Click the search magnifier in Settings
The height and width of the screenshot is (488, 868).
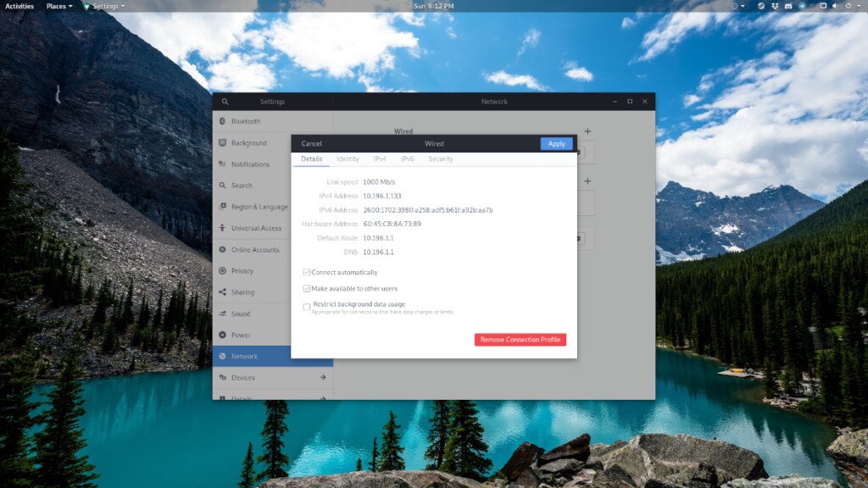point(224,101)
